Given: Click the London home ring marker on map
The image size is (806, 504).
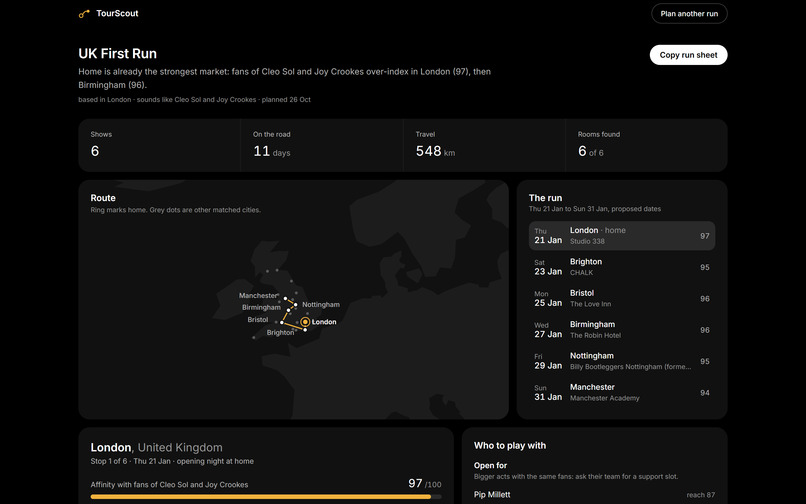Looking at the screenshot, I should coord(305,322).
